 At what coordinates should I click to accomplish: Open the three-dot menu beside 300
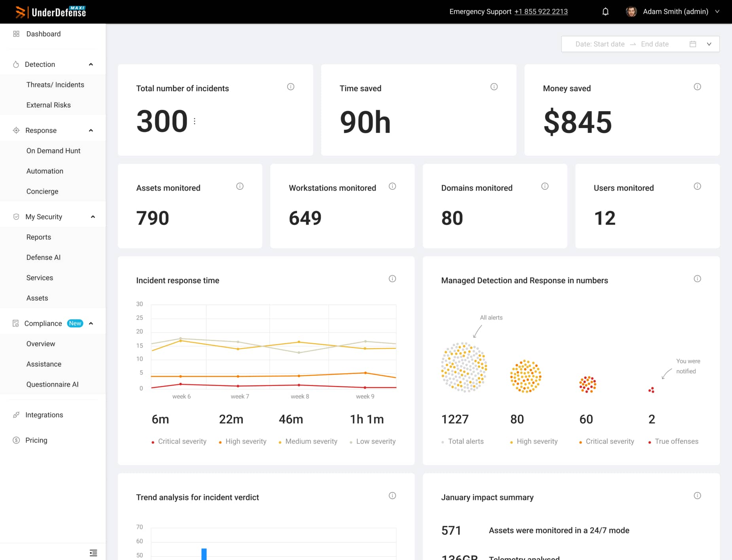click(195, 121)
